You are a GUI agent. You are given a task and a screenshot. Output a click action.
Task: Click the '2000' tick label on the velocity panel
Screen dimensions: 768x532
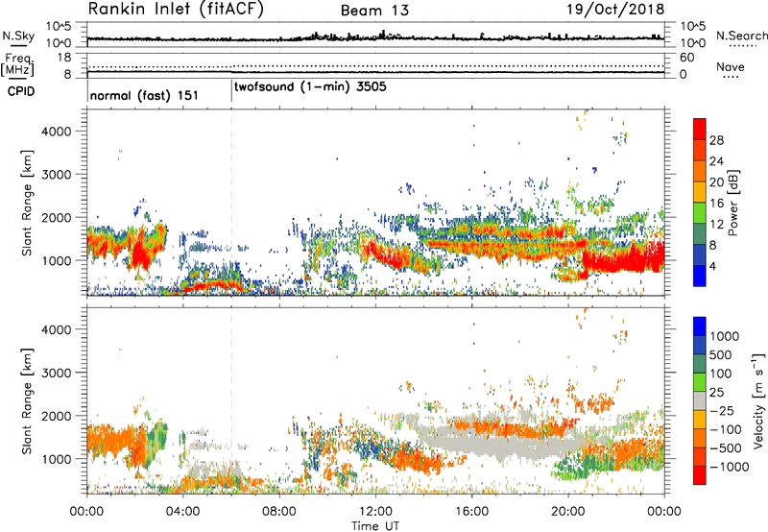coord(56,416)
